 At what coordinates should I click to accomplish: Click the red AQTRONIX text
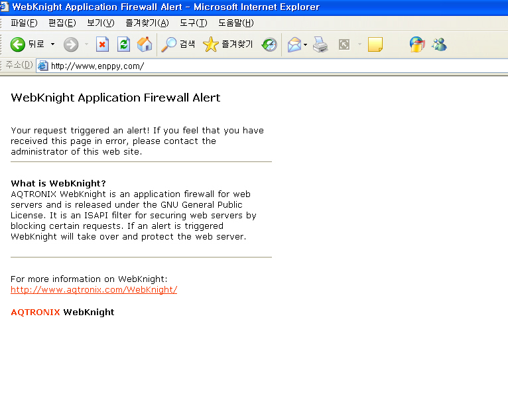click(35, 312)
